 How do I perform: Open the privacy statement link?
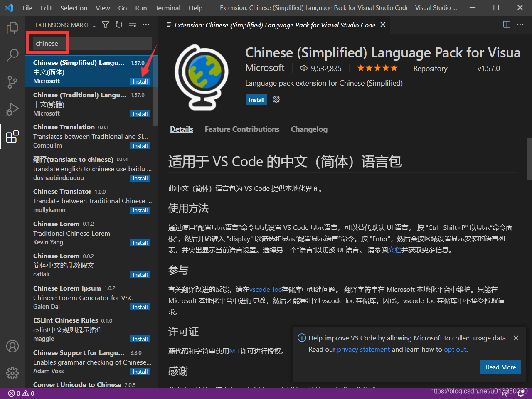click(363, 350)
